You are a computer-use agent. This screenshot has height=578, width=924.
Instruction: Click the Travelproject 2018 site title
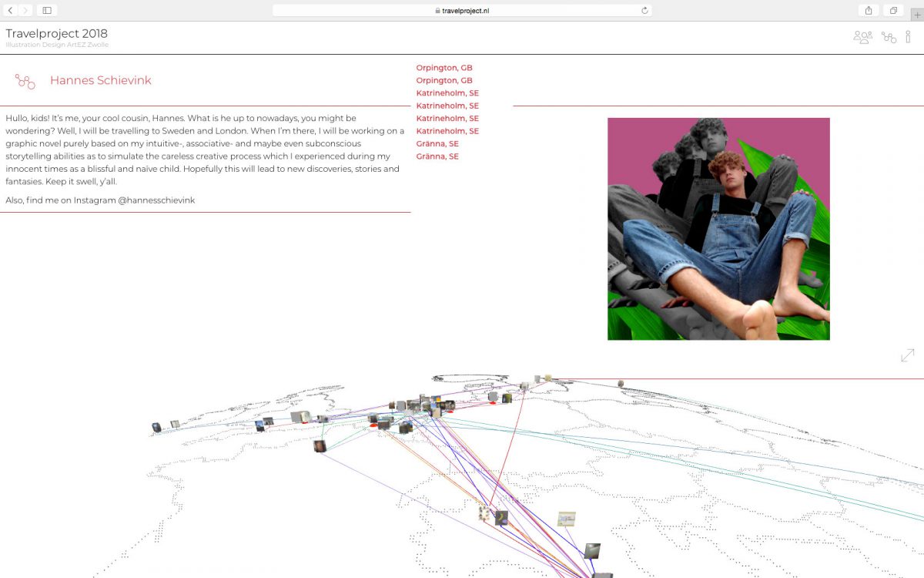(x=56, y=34)
